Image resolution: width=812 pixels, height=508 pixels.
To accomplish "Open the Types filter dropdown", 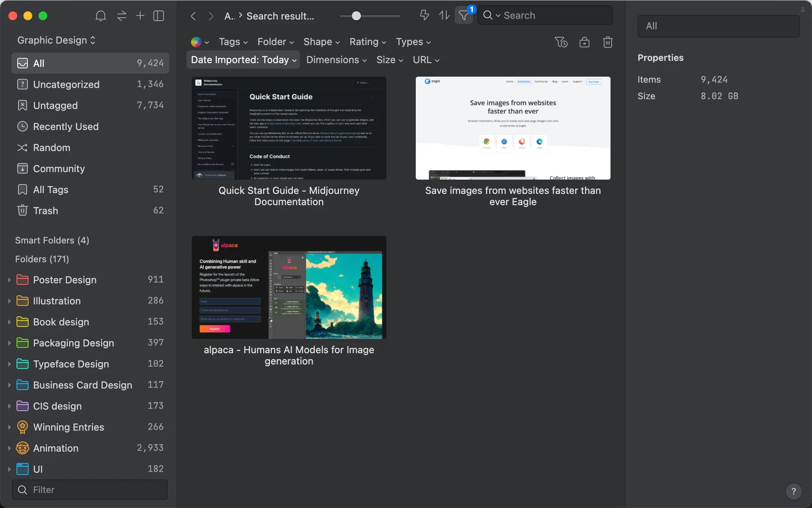I will coord(413,42).
